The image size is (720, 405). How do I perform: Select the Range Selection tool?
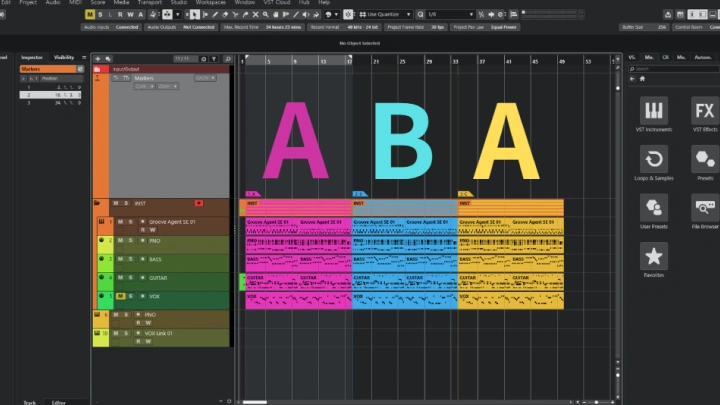click(x=205, y=15)
